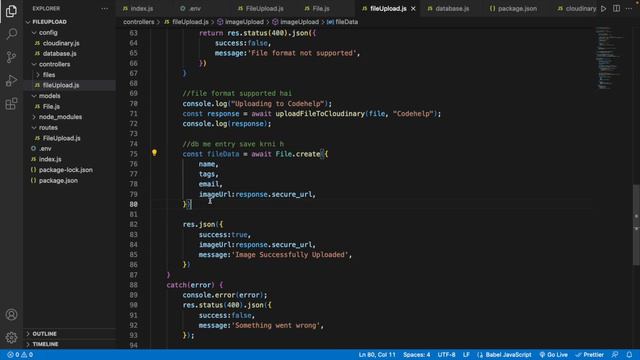Click line number 75 in gutter

tap(133, 154)
